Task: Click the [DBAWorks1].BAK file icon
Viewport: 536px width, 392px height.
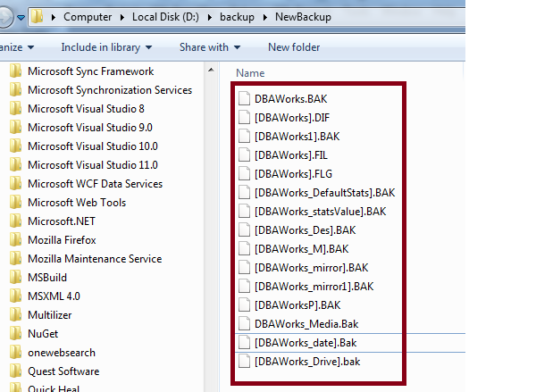Action: [244, 136]
